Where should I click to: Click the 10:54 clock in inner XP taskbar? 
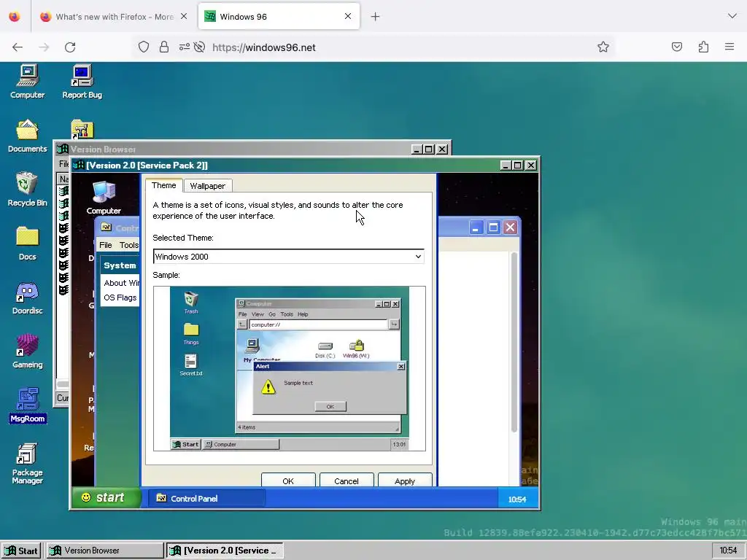[x=517, y=499]
